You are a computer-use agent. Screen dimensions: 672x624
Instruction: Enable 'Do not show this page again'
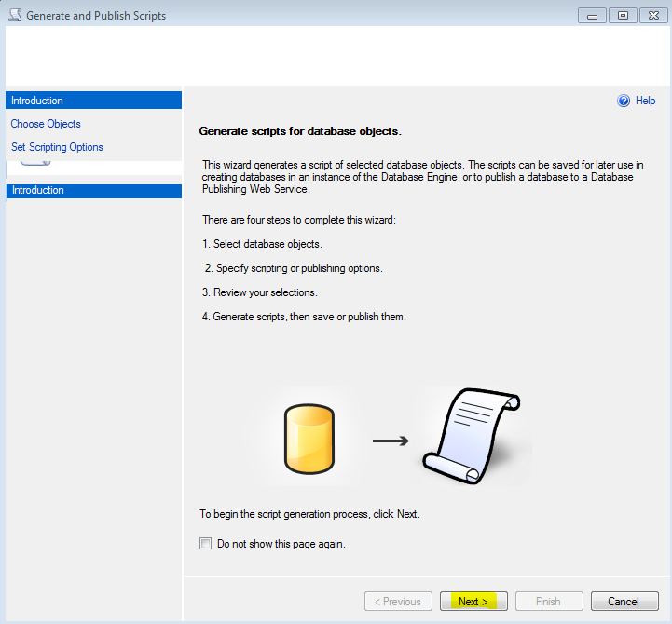click(206, 544)
